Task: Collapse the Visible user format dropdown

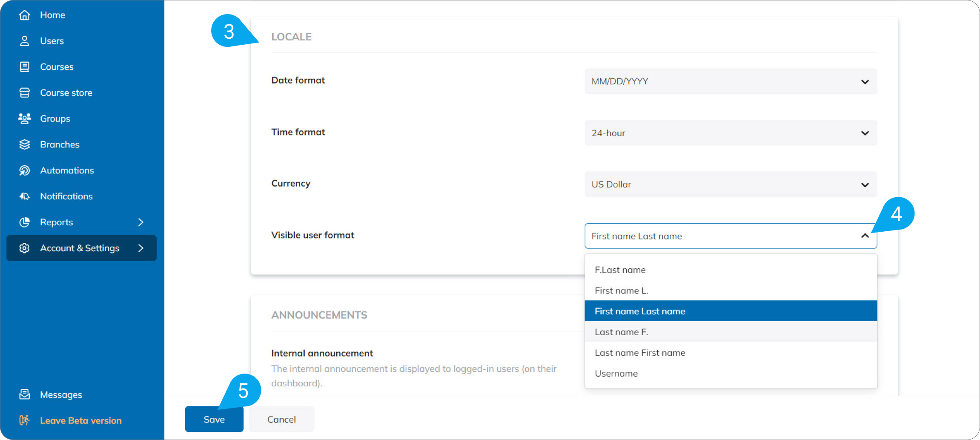Action: [x=865, y=236]
